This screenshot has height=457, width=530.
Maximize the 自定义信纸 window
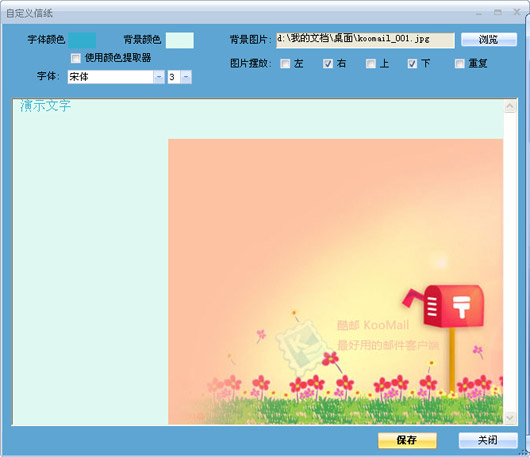coord(498,13)
